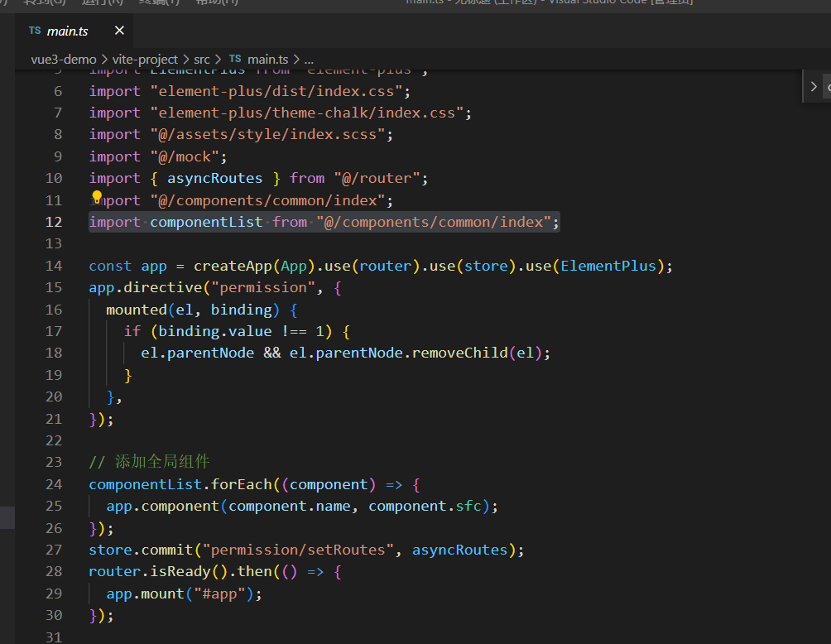Viewport: 831px width, 644px height.
Task: Click the removeChild method call
Action: 459,353
